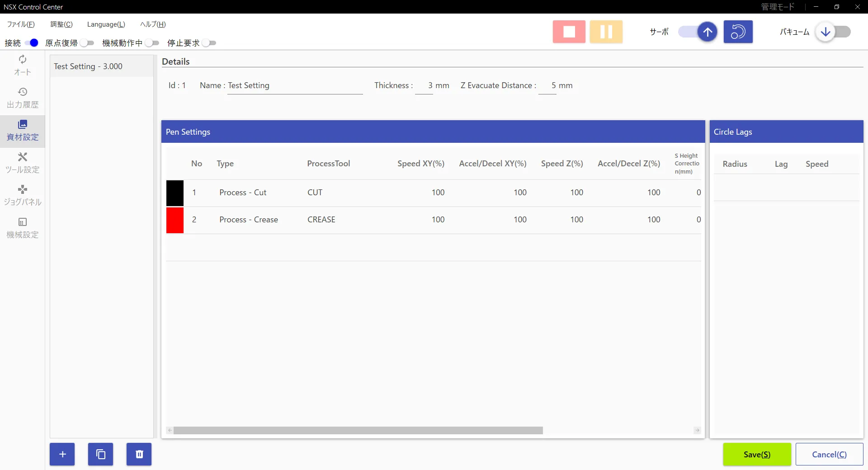Click the CREASE process tool cell
The image size is (868, 470).
(x=321, y=220)
